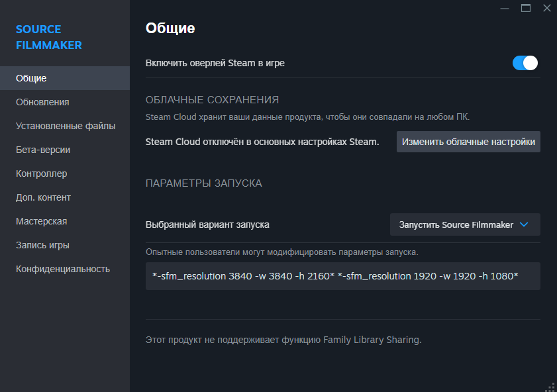Go to Запись игры section
Viewport: 557px width, 392px height.
[x=65, y=244]
